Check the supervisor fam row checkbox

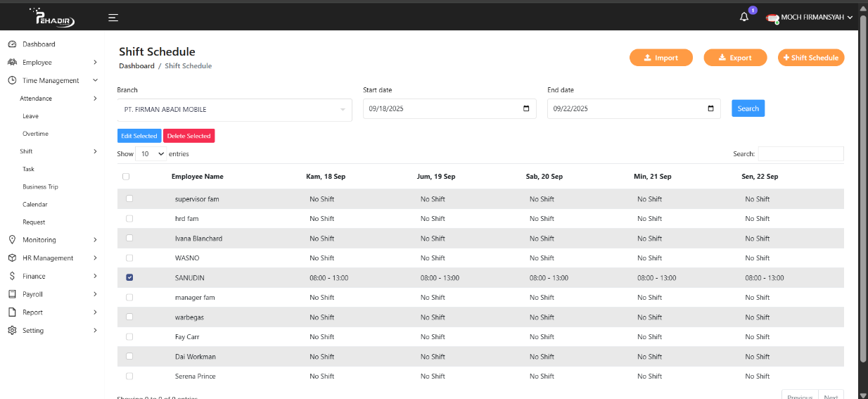click(x=129, y=198)
